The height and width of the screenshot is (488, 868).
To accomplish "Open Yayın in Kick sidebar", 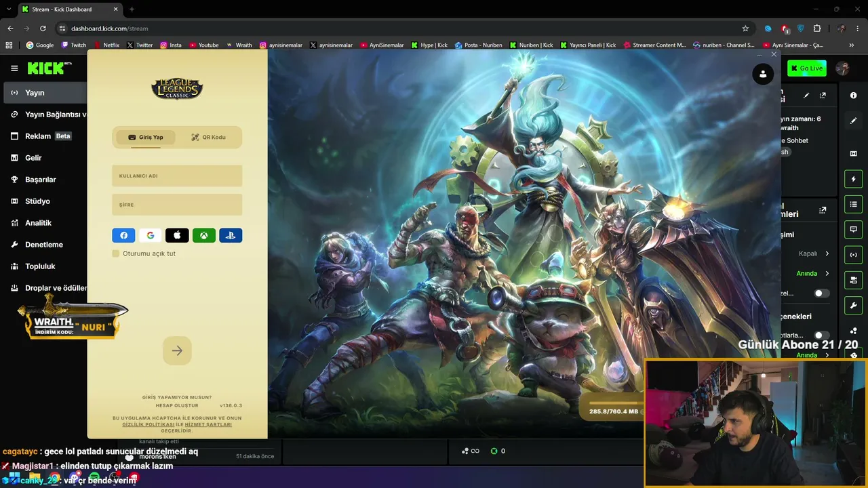I will (45, 93).
